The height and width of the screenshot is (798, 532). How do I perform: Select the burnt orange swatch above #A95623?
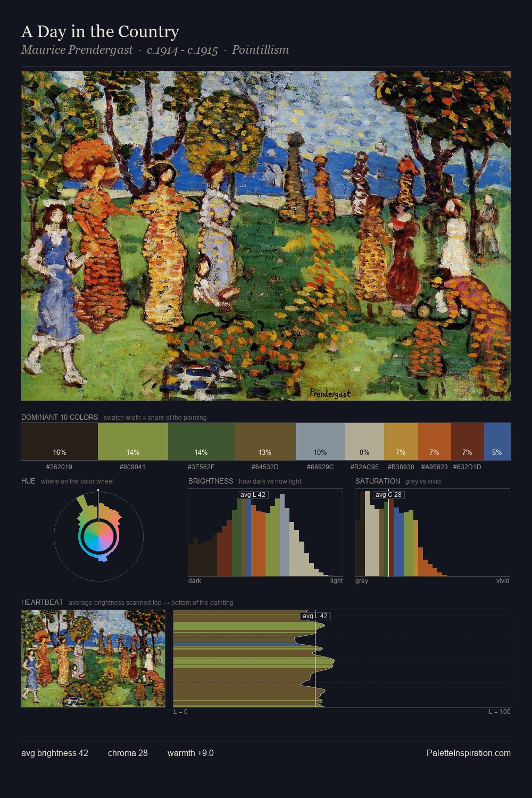point(435,442)
